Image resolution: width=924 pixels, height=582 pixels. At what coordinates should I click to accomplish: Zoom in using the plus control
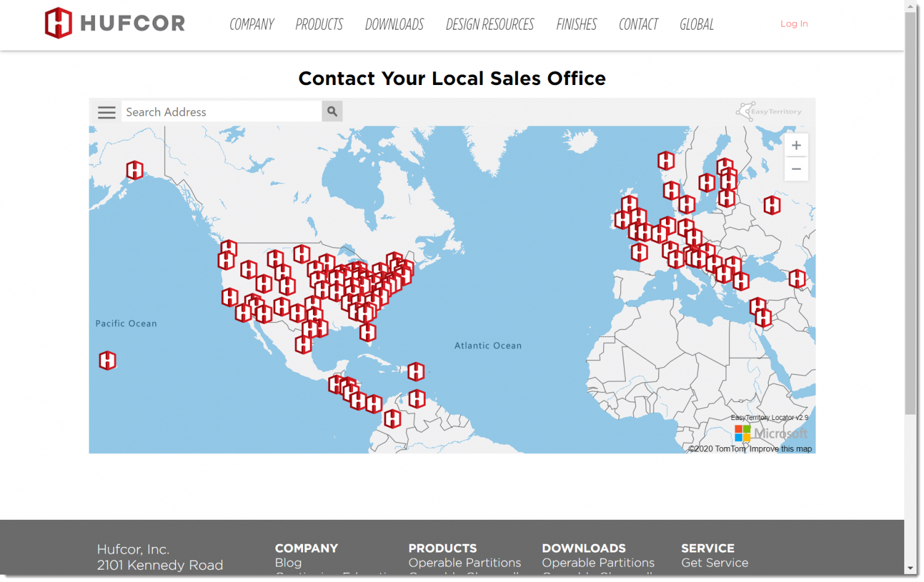point(796,145)
